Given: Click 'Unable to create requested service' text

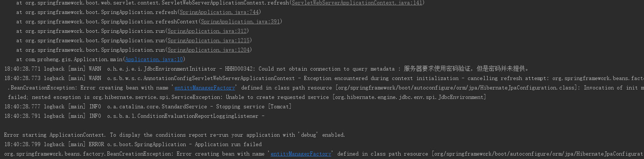Looking at the screenshot, I should 278,97.
